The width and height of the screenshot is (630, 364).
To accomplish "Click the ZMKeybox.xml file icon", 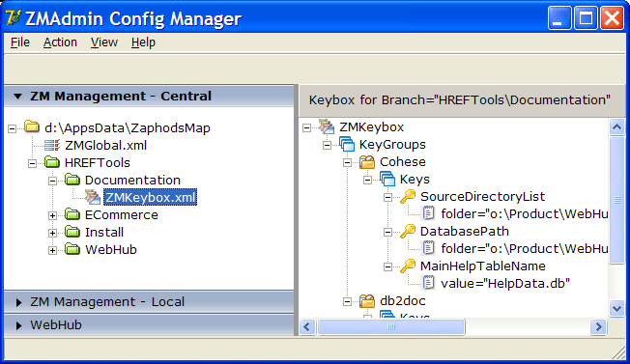I will [93, 197].
